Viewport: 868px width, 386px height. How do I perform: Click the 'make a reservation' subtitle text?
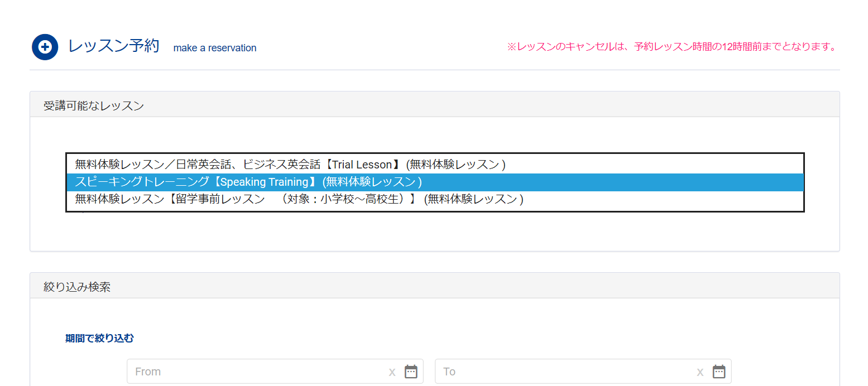[x=215, y=48]
